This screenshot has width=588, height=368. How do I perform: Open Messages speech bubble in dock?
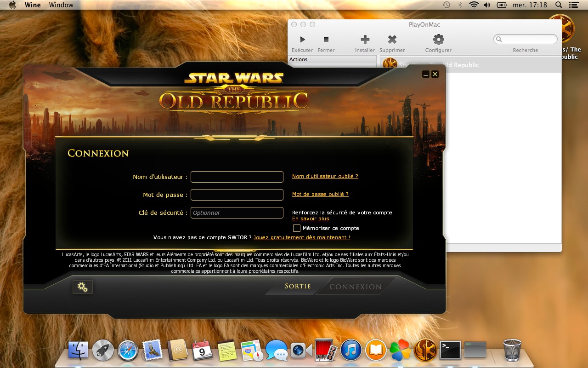coord(277,351)
